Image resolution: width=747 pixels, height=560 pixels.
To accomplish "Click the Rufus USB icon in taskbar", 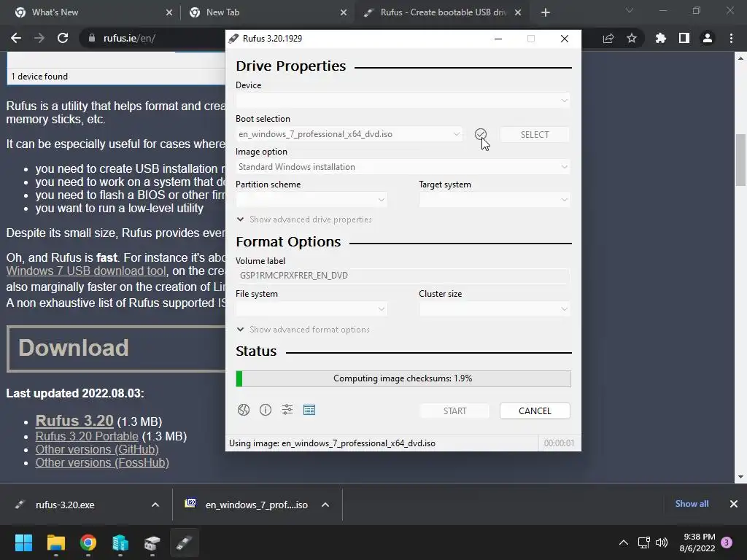I will pyautogui.click(x=185, y=542).
